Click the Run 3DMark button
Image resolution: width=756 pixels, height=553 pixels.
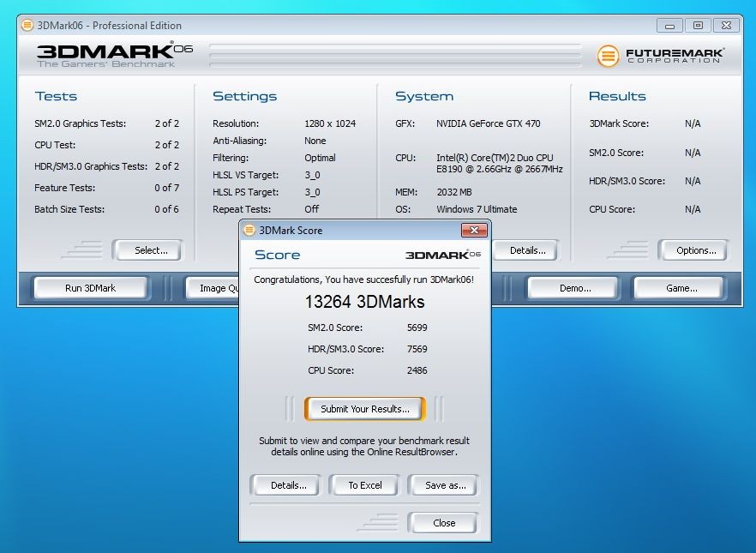(x=90, y=288)
